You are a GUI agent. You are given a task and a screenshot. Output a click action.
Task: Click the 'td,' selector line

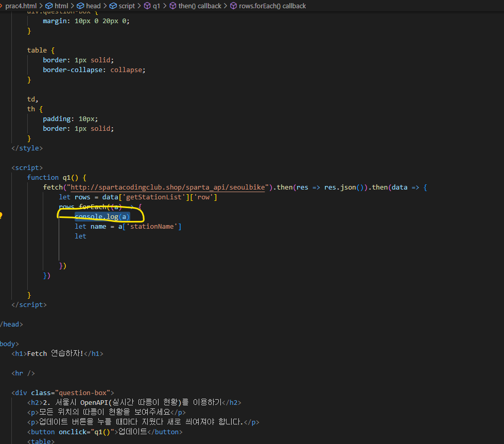pos(32,99)
